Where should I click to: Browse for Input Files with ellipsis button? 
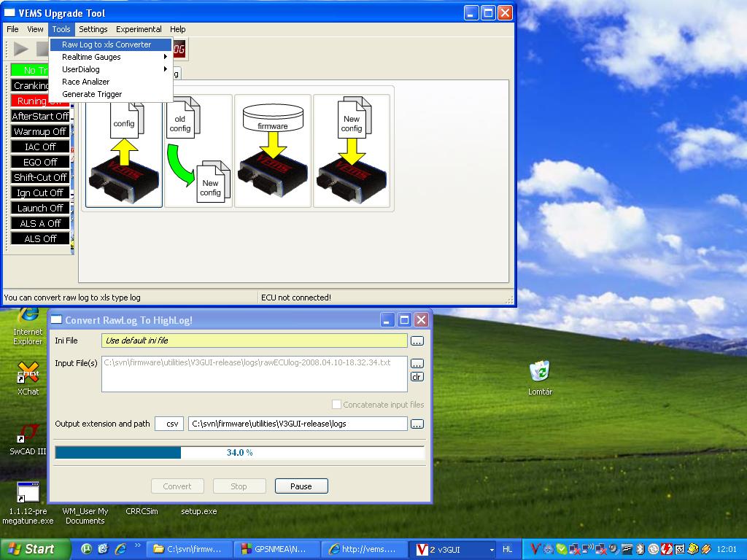click(x=417, y=364)
